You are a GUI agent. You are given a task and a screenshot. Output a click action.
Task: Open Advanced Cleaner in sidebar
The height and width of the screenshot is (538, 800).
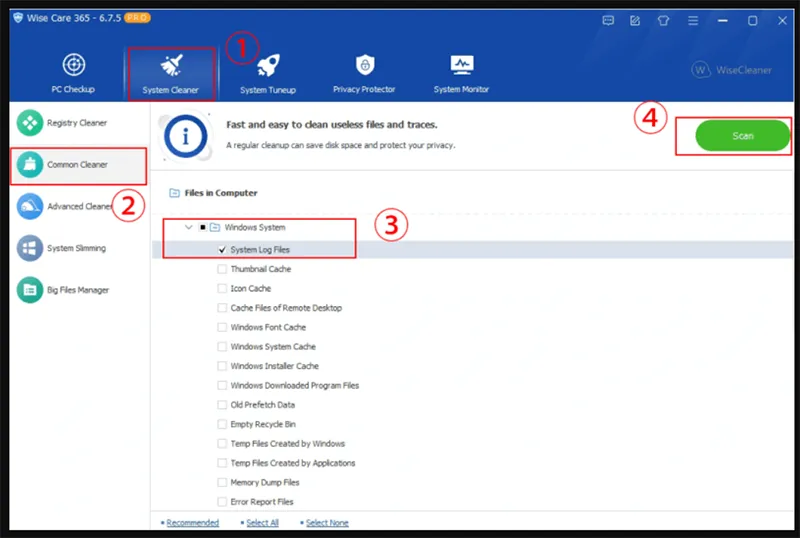79,206
